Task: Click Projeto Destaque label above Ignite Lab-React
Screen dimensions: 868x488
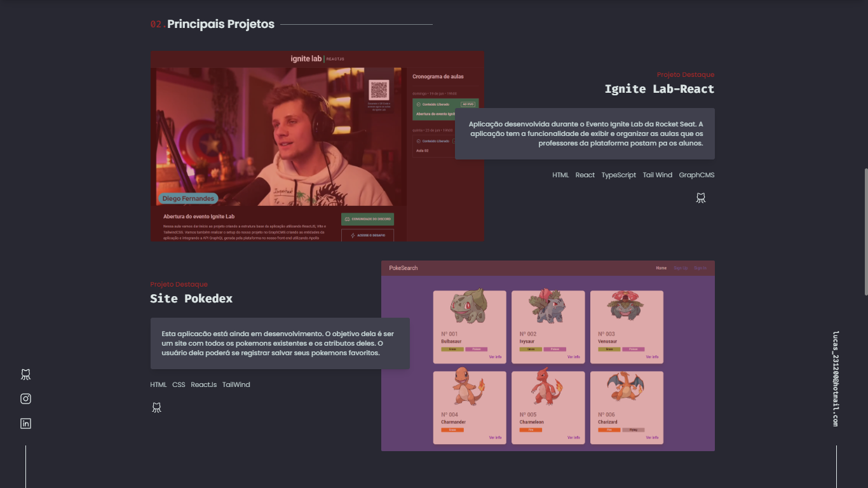Action: click(x=686, y=75)
